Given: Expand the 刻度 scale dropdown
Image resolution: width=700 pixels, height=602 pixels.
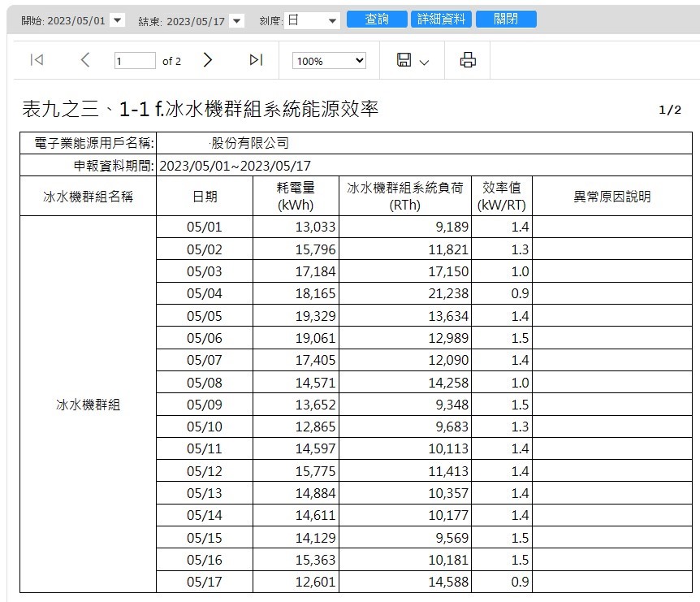Looking at the screenshot, I should coord(332,20).
